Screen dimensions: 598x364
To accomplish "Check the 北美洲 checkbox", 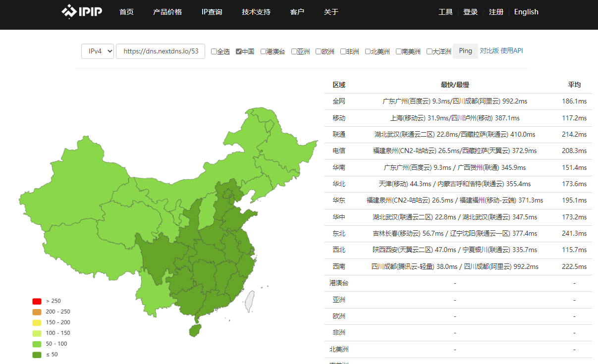I will click(368, 52).
